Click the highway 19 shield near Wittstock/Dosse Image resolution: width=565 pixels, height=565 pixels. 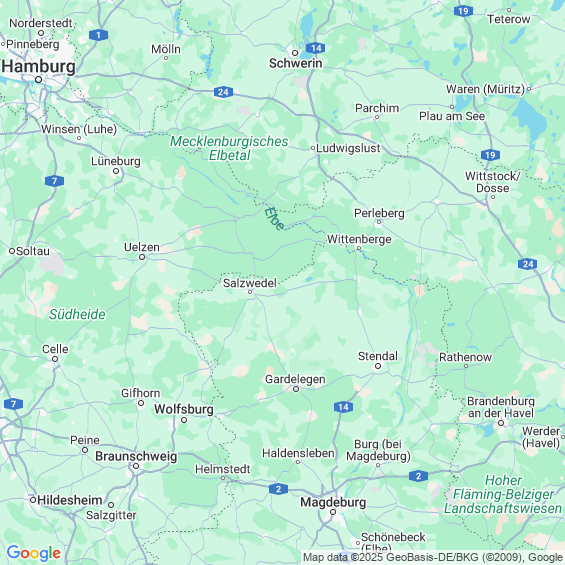[x=490, y=155]
